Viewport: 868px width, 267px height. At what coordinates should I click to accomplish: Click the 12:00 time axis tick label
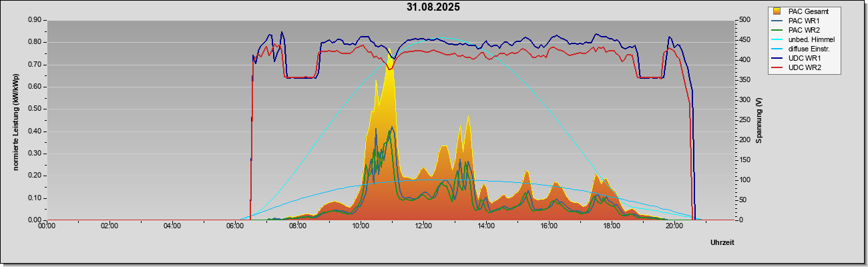[x=423, y=227]
